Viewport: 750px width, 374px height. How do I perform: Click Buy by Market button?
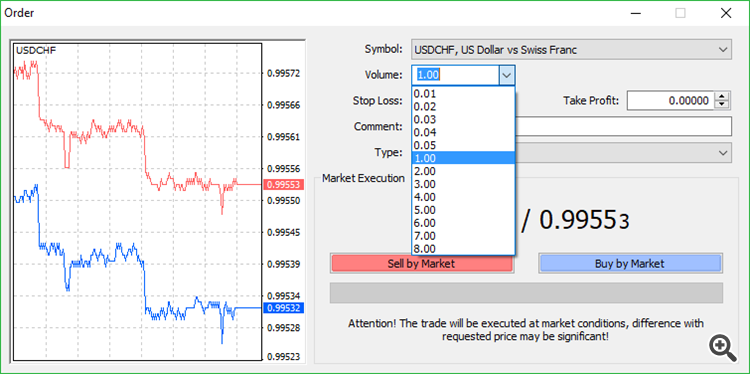point(630,264)
